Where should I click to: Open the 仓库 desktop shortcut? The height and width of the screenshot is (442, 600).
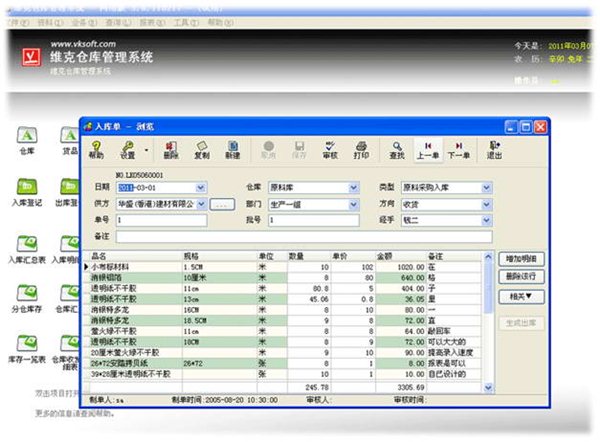[27, 140]
